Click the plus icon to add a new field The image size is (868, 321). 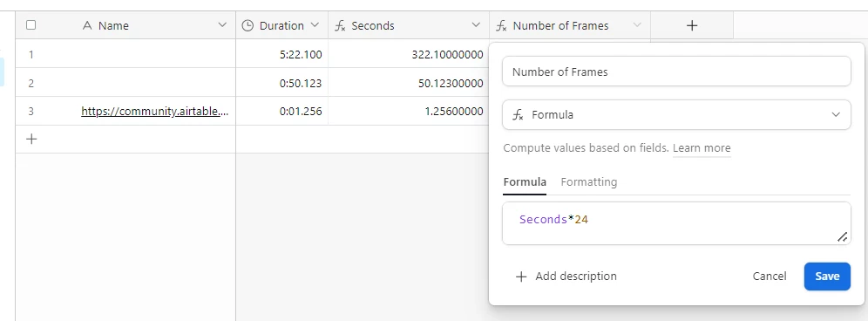691,25
